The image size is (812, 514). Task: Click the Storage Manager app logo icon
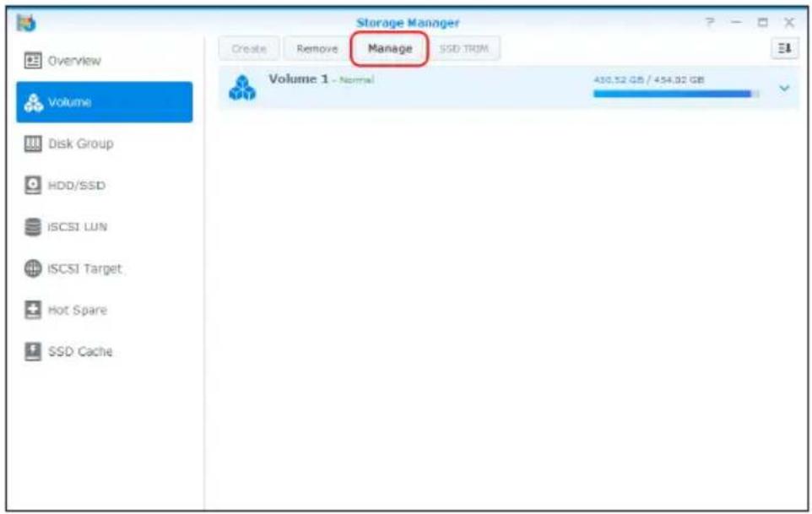pyautogui.click(x=26, y=23)
